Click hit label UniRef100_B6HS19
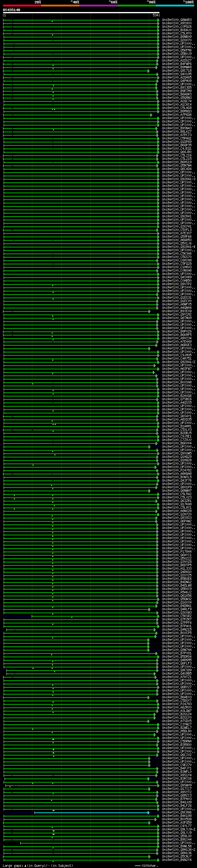Image resolution: width=197 pixels, height=868 pixels. coord(177,162)
